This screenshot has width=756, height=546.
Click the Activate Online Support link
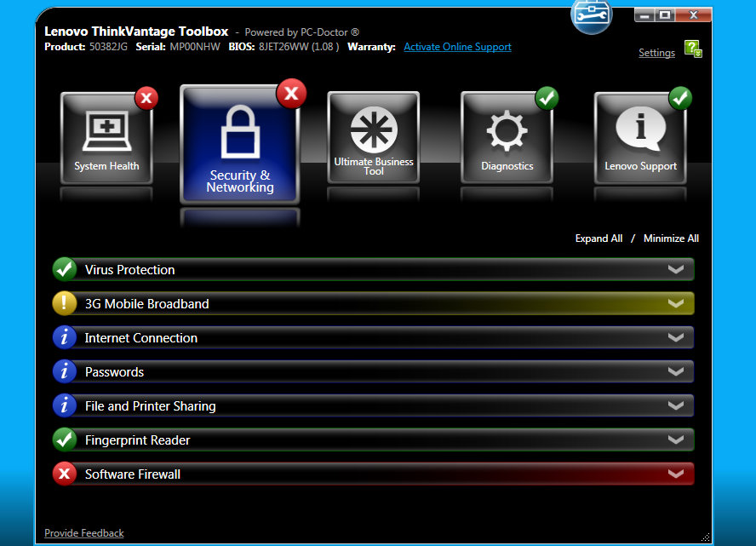[457, 47]
